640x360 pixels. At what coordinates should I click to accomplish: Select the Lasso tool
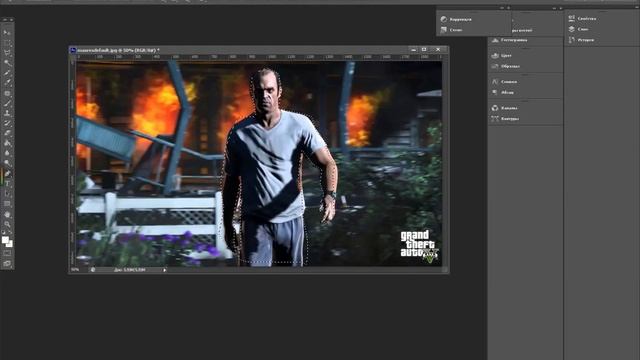[7, 53]
